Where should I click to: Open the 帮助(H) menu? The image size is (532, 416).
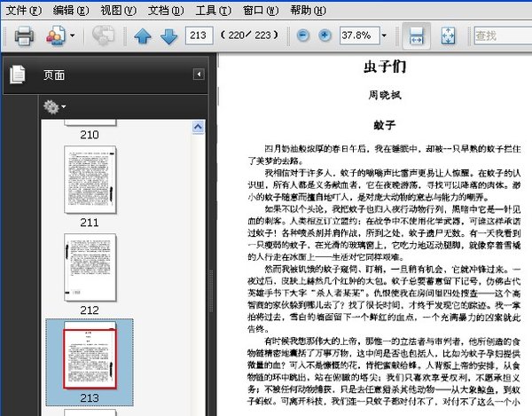[x=308, y=11]
